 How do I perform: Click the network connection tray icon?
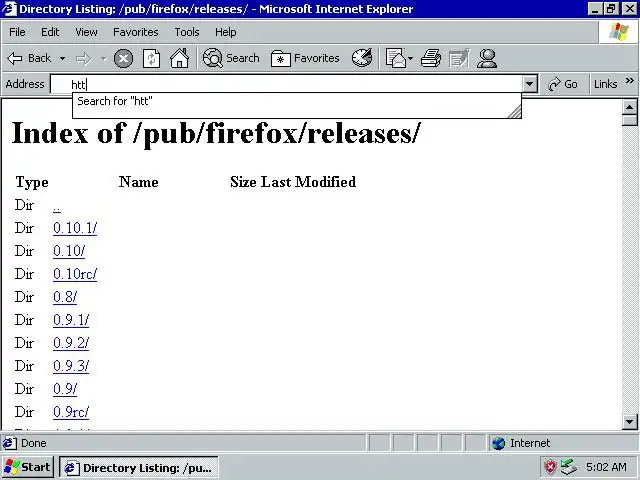pos(569,467)
